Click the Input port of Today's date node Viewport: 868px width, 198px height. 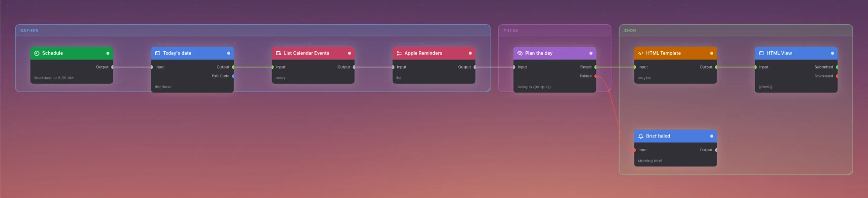(152, 67)
